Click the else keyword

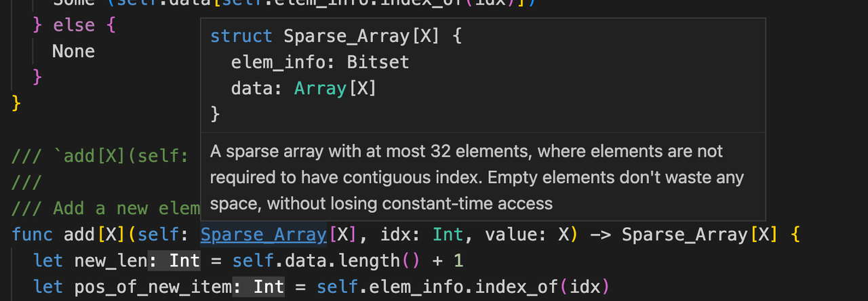tap(74, 25)
